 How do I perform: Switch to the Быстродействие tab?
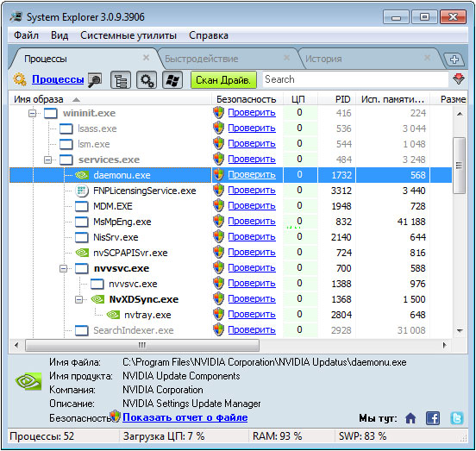click(202, 59)
